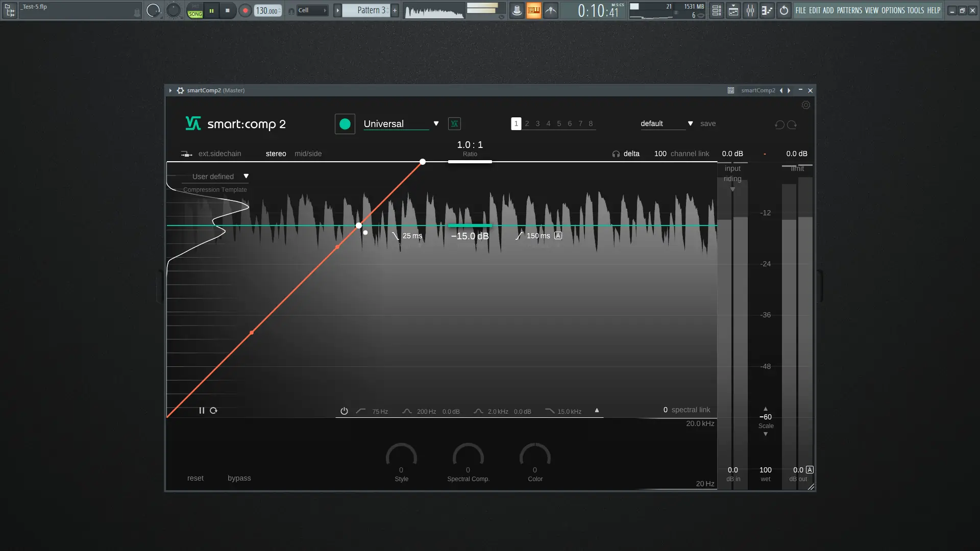Select state slot 3

537,124
